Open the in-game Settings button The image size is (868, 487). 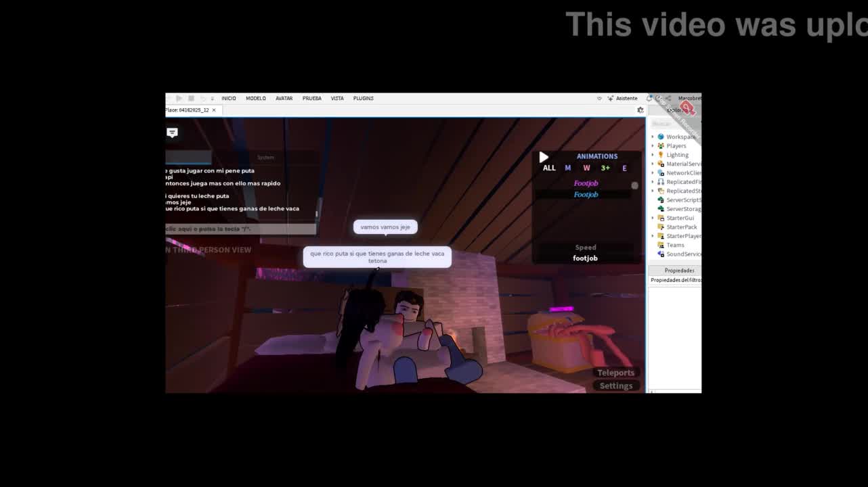coord(615,386)
